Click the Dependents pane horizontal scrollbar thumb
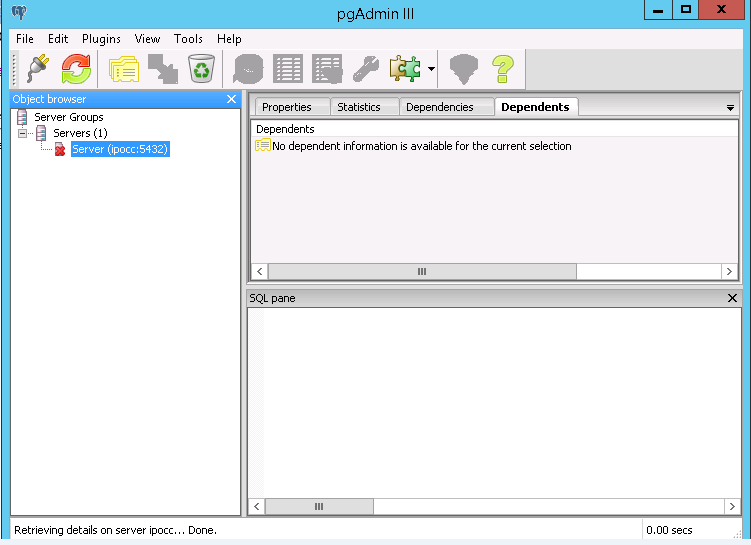 pos(422,272)
